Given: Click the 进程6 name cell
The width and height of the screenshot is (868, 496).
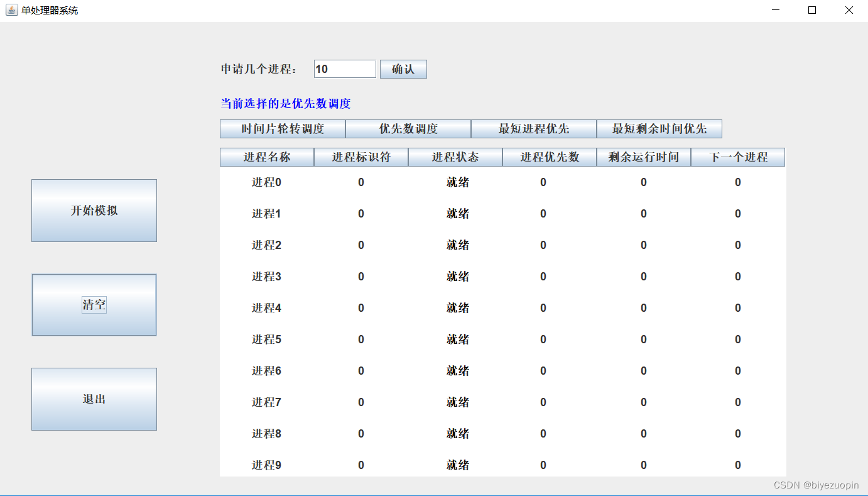Looking at the screenshot, I should (266, 371).
